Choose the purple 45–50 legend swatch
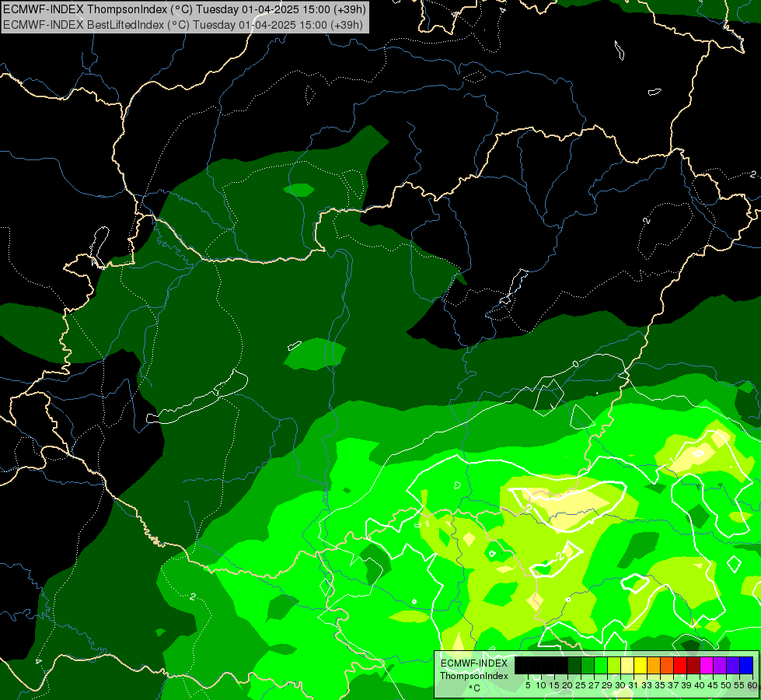Viewport: 761px width, 700px height. coord(720,665)
